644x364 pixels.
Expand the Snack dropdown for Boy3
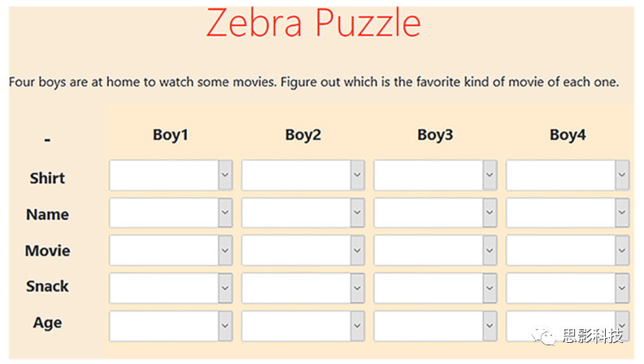[x=435, y=288]
